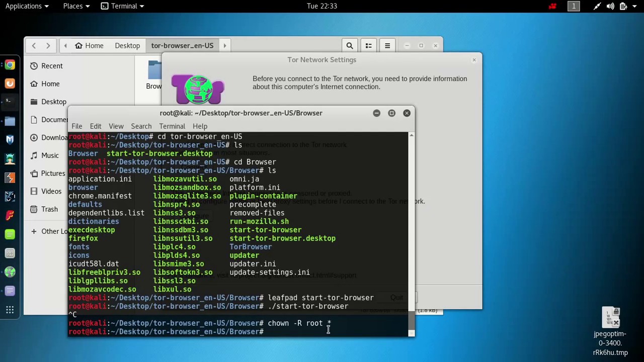Open the jpegoptim tmp file on desktop

click(x=610, y=332)
